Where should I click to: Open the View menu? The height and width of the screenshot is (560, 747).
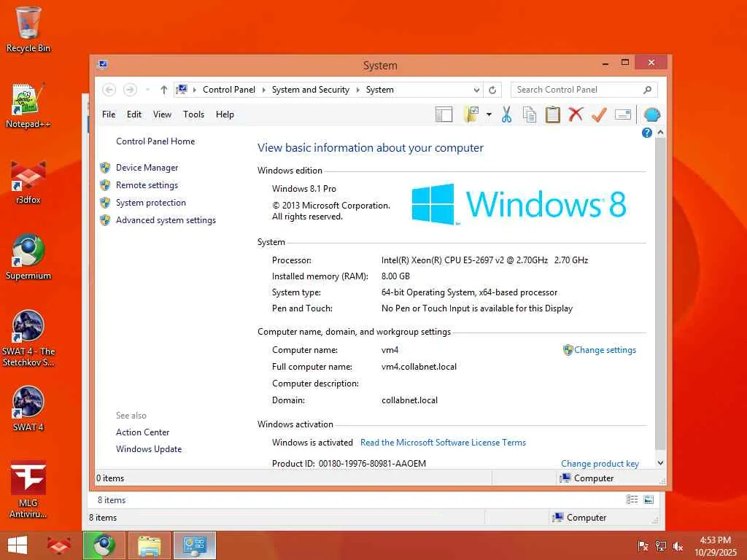[162, 114]
